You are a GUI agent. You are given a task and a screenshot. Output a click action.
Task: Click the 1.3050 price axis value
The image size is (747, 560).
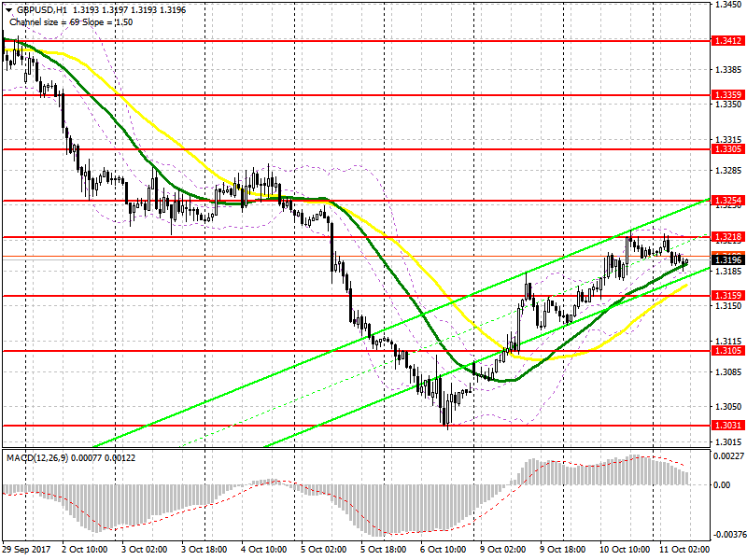tap(729, 407)
